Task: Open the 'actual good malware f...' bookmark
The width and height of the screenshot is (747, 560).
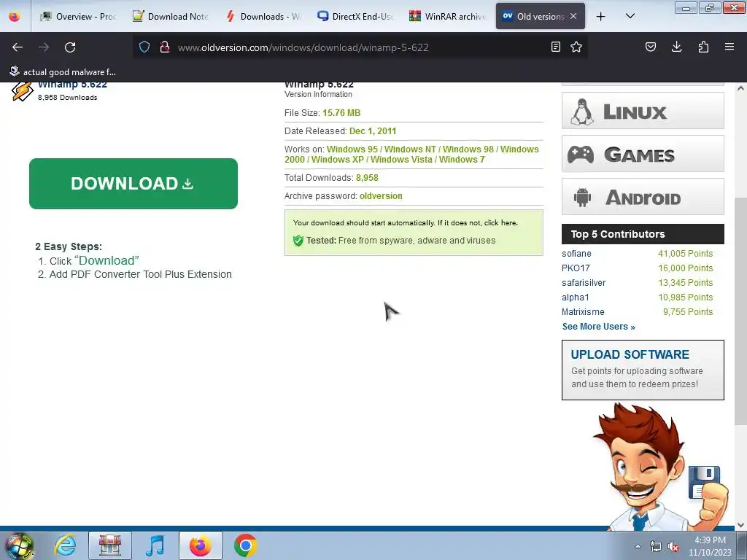Action: pos(63,72)
